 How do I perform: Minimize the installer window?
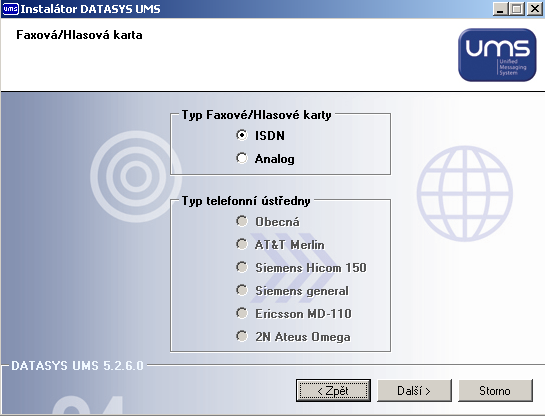(x=500, y=9)
